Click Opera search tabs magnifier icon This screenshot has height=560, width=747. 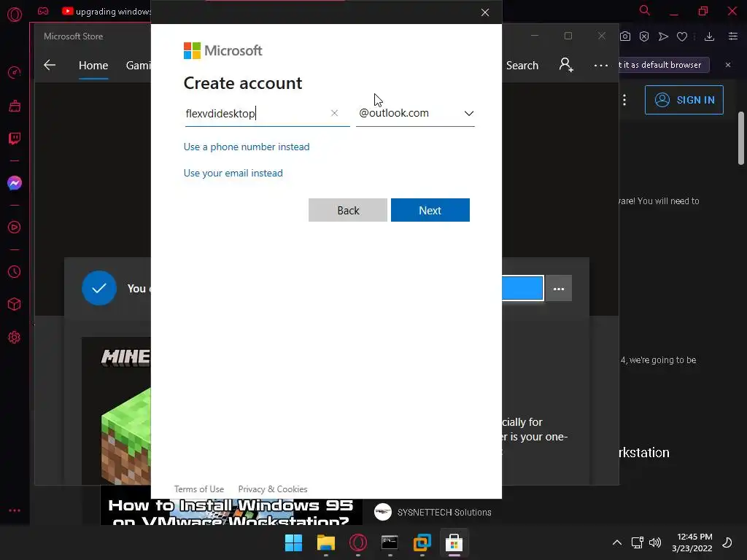pos(645,10)
